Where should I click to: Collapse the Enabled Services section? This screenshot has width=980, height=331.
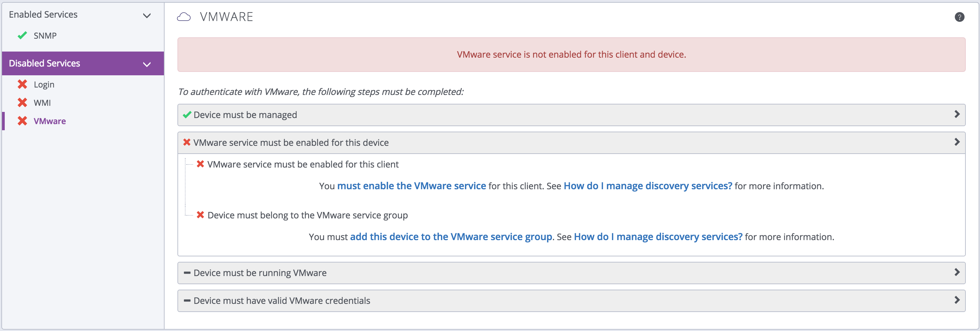tap(147, 16)
